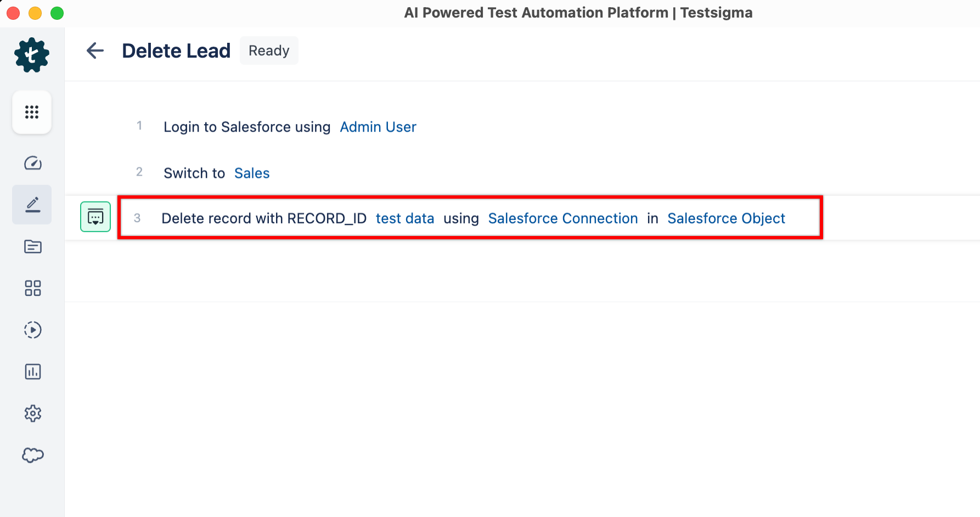Open the Salesforce cloud sidebar icon
The height and width of the screenshot is (517, 980).
(33, 455)
